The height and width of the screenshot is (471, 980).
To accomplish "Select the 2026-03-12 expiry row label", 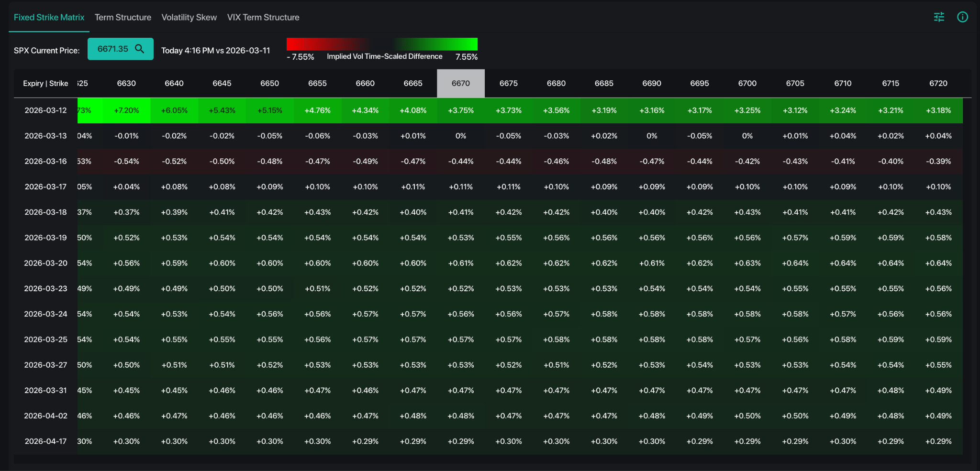I will point(45,110).
